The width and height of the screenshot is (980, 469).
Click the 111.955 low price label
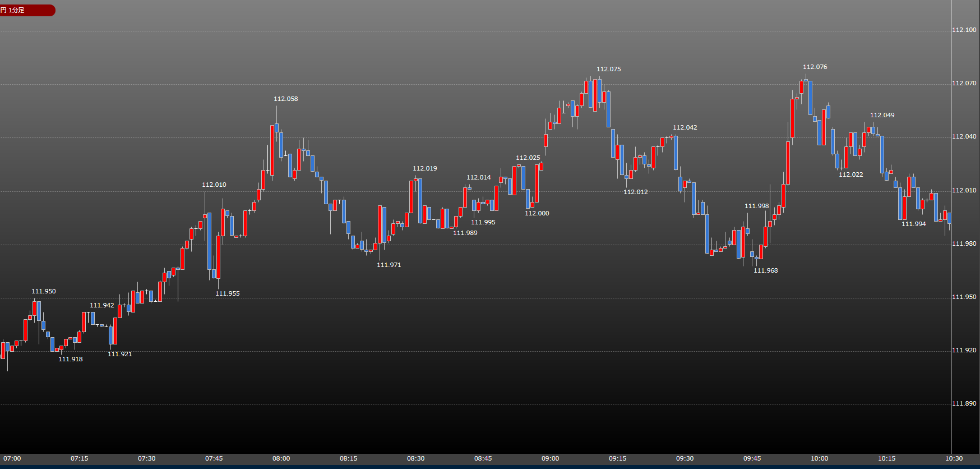228,293
